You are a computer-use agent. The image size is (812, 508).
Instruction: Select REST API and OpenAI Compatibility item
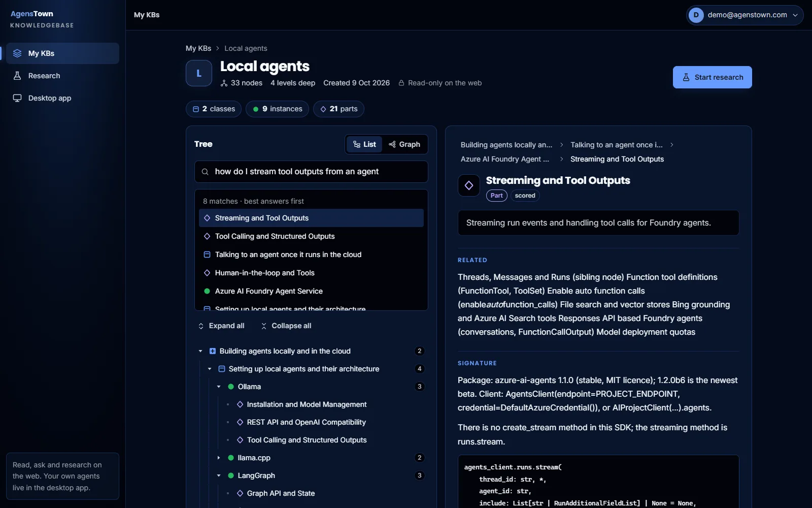[x=306, y=422]
